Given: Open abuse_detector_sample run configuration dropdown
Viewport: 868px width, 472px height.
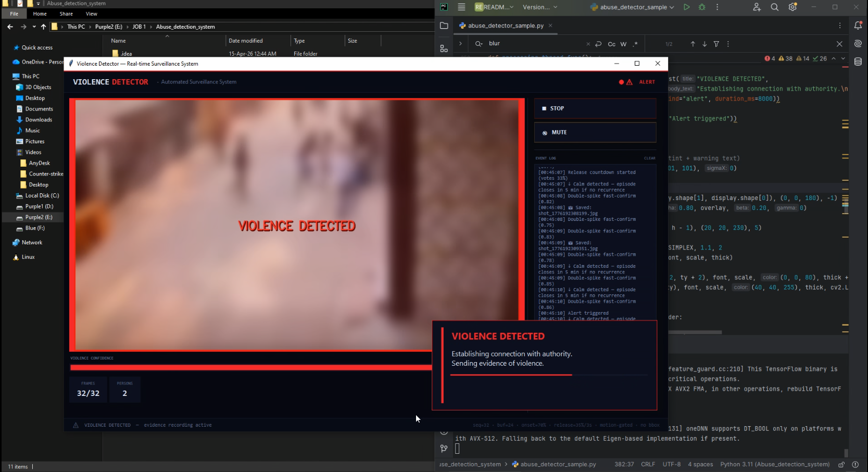Looking at the screenshot, I should [x=632, y=7].
